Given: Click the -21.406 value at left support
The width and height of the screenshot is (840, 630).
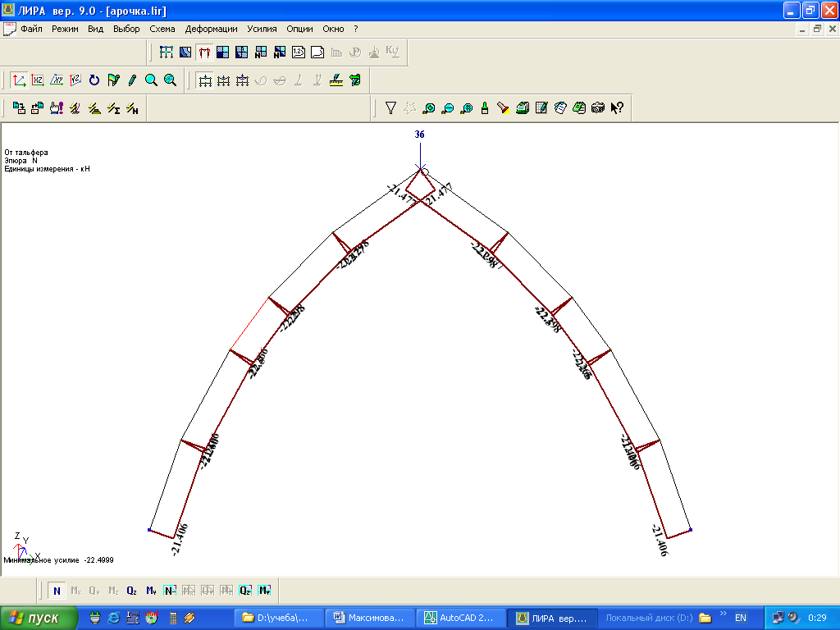Looking at the screenshot, I should tap(180, 540).
